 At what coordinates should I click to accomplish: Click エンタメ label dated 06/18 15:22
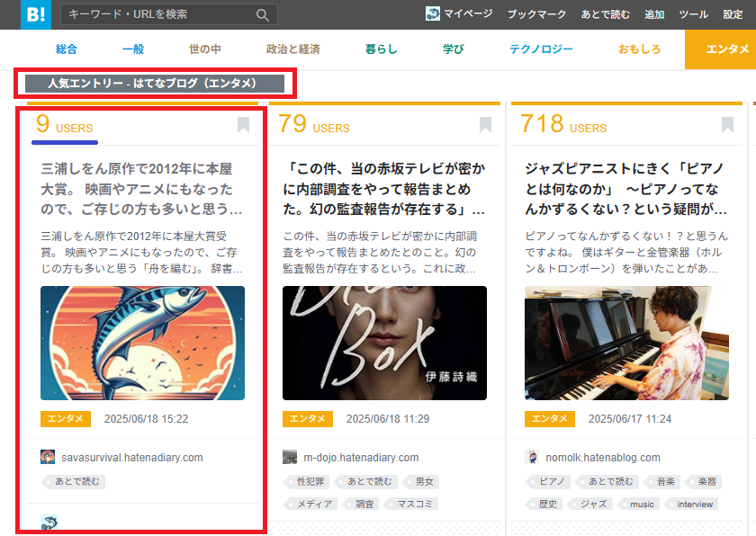[66, 418]
